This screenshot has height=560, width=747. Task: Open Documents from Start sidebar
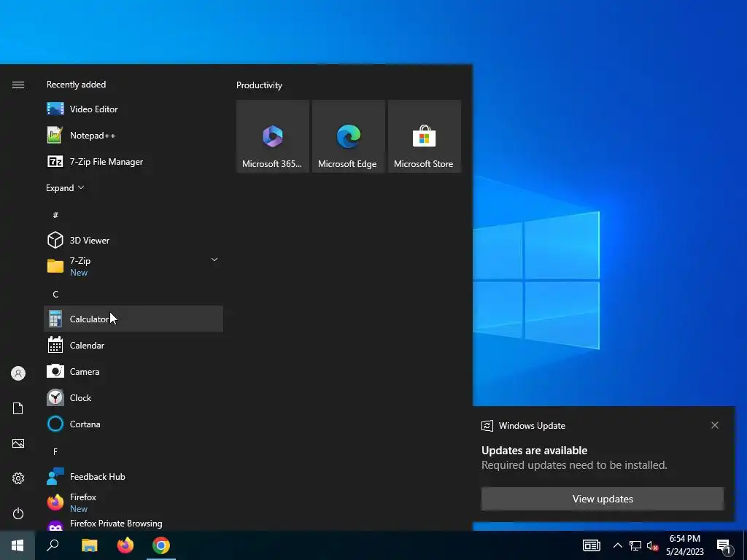click(18, 408)
